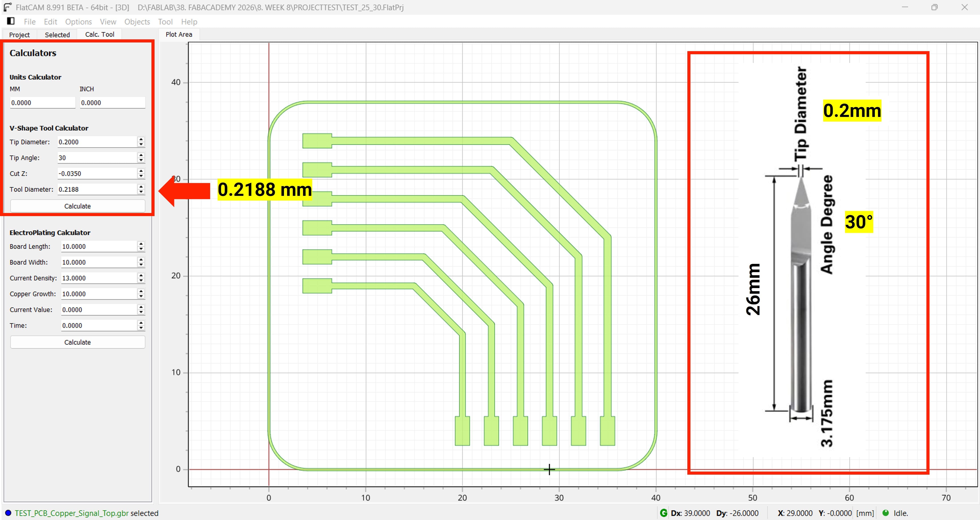Click the Board Width input field
This screenshot has height=520, width=980.
coord(98,262)
